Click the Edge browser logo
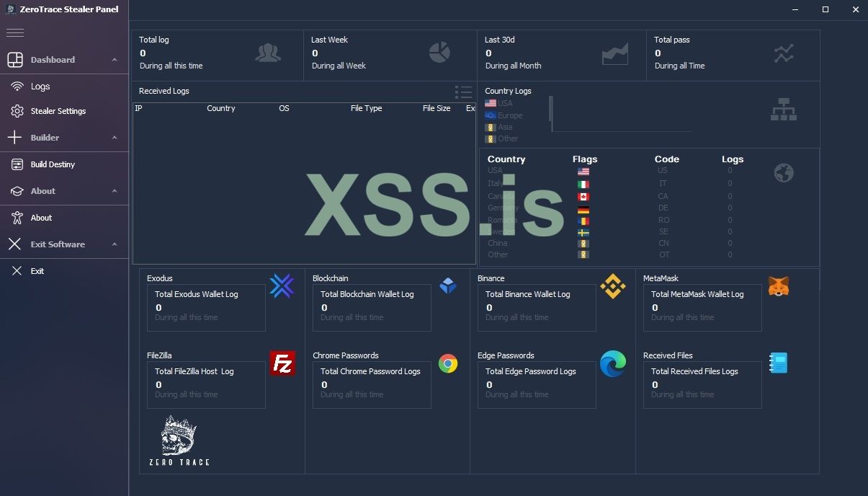The image size is (868, 496). click(x=613, y=363)
